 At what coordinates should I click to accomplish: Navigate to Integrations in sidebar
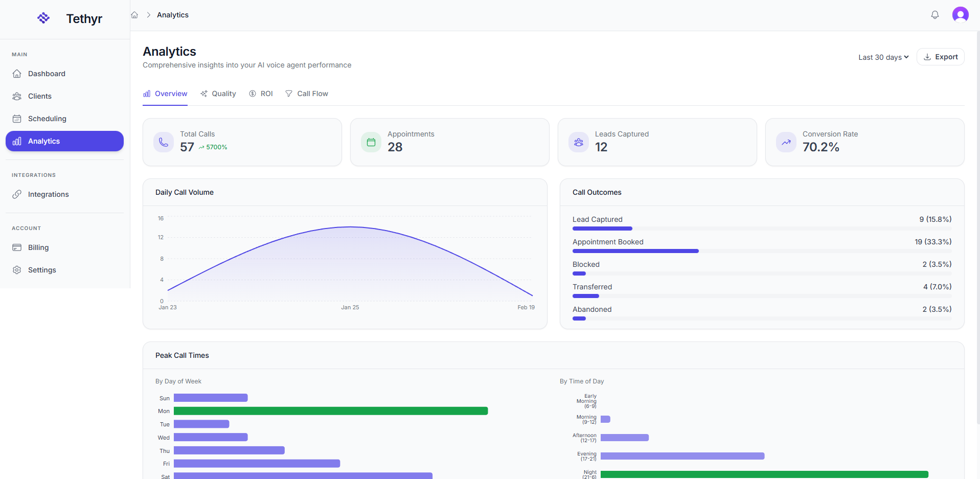click(x=49, y=194)
